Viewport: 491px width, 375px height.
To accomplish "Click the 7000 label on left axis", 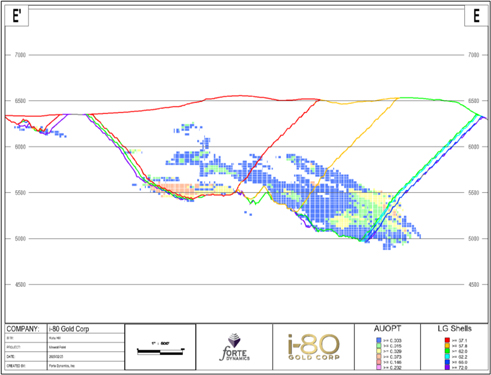I will click(x=20, y=55).
